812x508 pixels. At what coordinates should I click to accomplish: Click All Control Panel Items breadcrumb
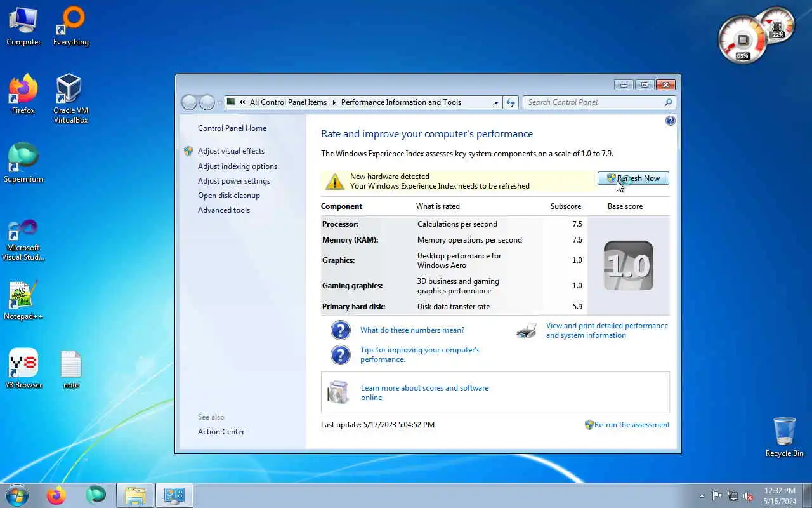[x=288, y=102]
